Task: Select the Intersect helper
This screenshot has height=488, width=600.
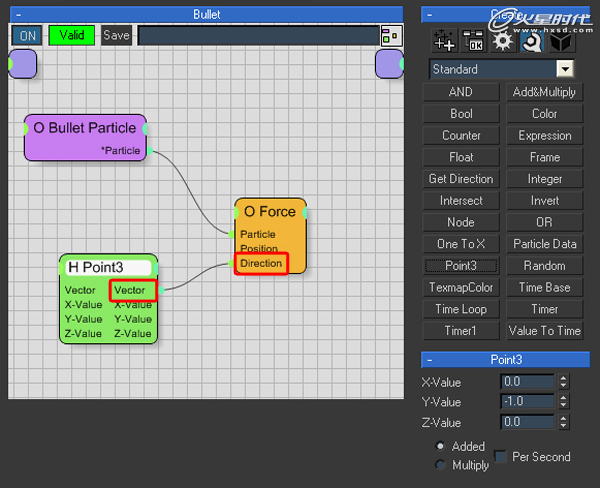Action: pos(461,201)
